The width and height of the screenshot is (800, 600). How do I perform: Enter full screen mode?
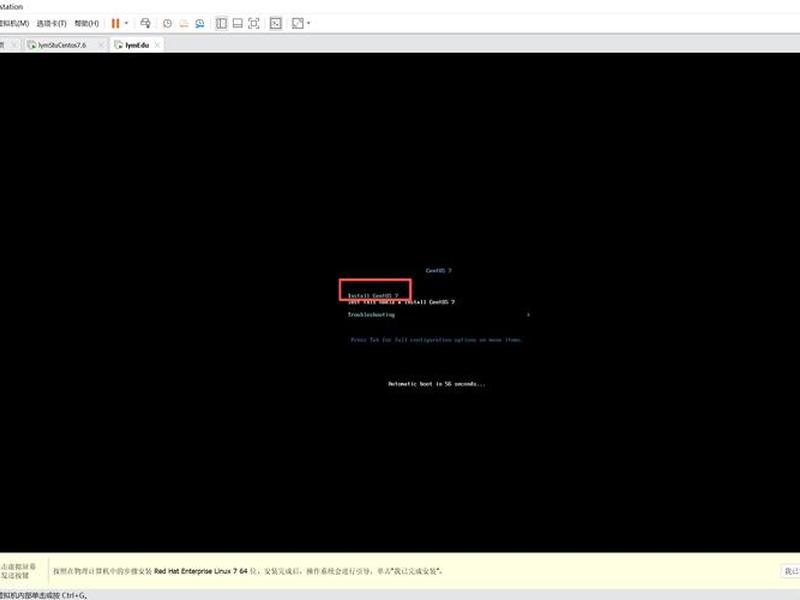pyautogui.click(x=254, y=23)
